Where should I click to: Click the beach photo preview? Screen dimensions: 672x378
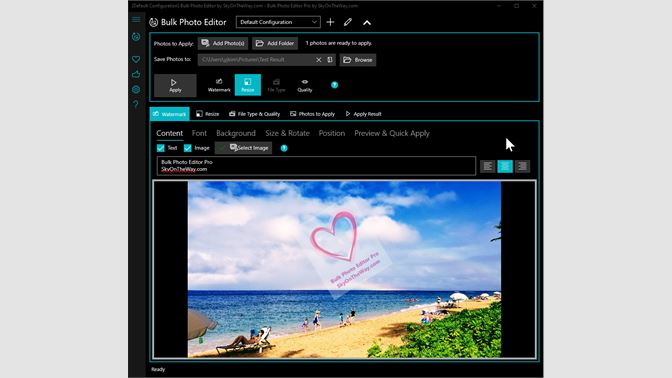click(x=344, y=269)
